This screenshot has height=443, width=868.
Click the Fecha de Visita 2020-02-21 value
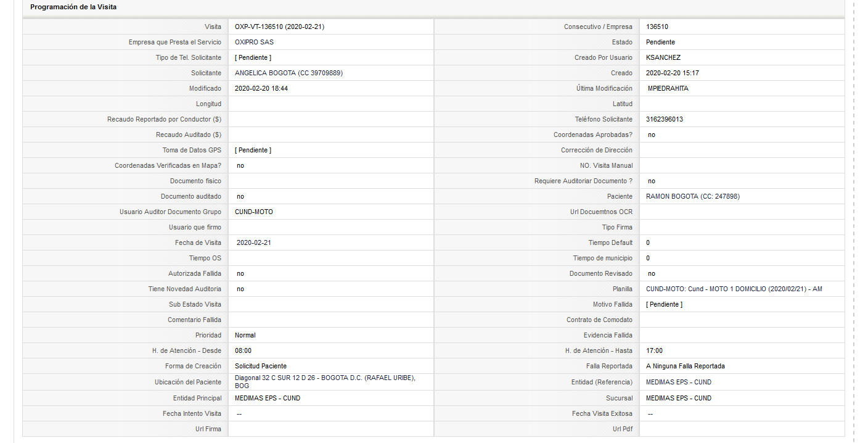254,242
